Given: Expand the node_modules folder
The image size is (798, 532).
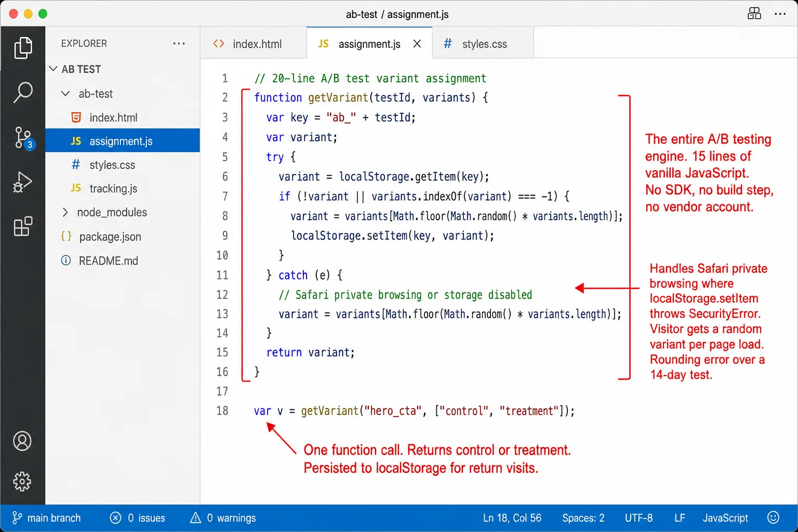Looking at the screenshot, I should pos(65,212).
